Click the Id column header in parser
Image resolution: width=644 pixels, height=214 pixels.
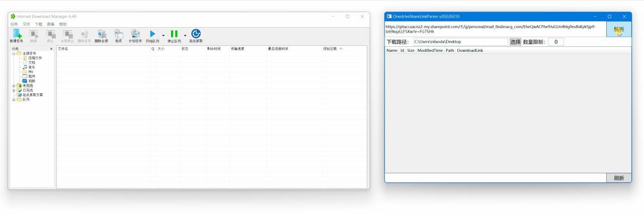click(403, 50)
